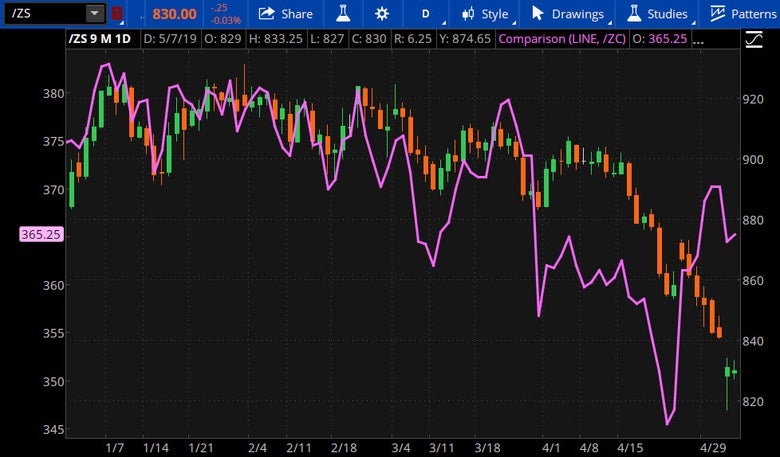Open the Patterns menu
Screen dimensions: 780x457
744,14
